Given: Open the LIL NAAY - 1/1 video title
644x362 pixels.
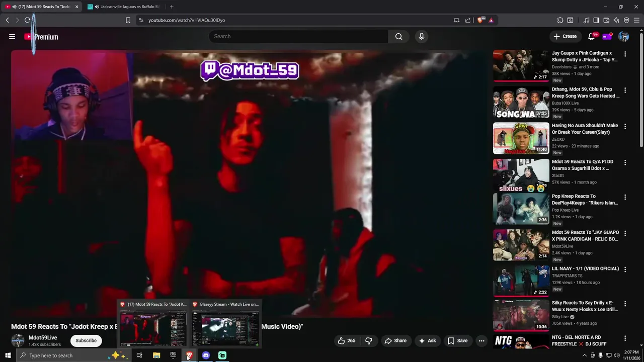Looking at the screenshot, I should coord(585,268).
